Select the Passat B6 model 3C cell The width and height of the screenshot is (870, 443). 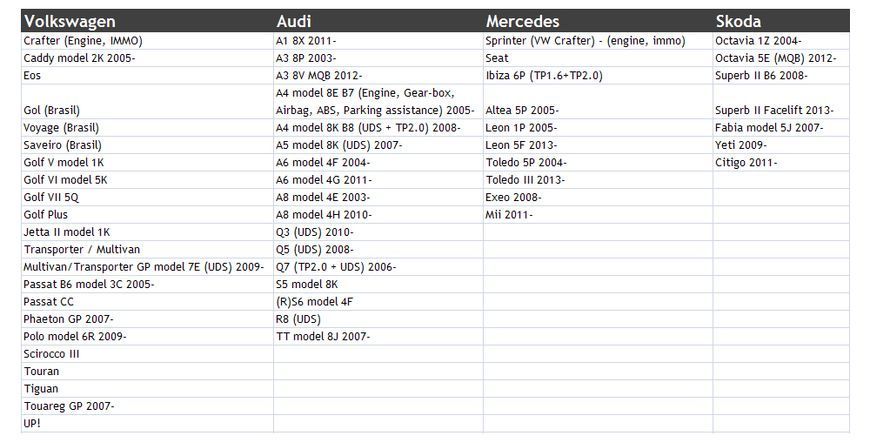click(x=147, y=284)
